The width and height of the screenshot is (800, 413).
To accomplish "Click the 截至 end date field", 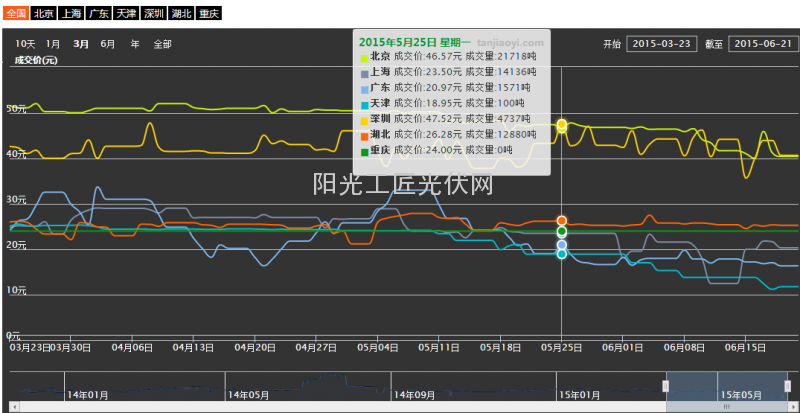I will coord(763,44).
